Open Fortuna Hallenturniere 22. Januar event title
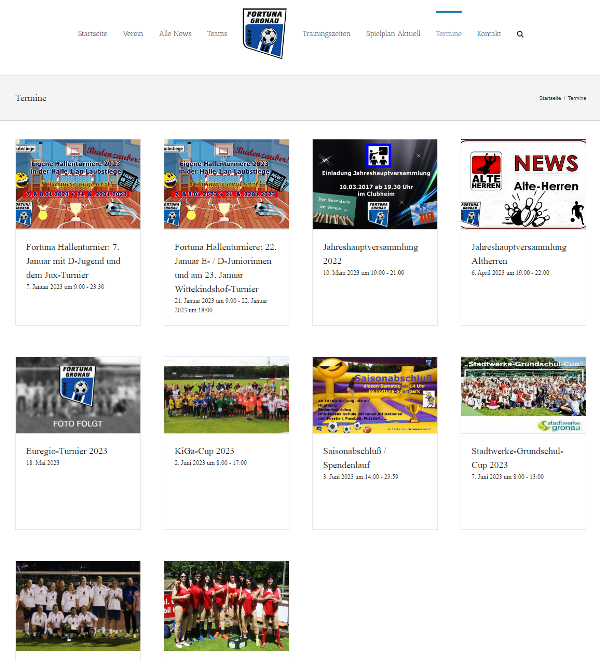Image resolution: width=600 pixels, height=661 pixels. click(x=226, y=268)
